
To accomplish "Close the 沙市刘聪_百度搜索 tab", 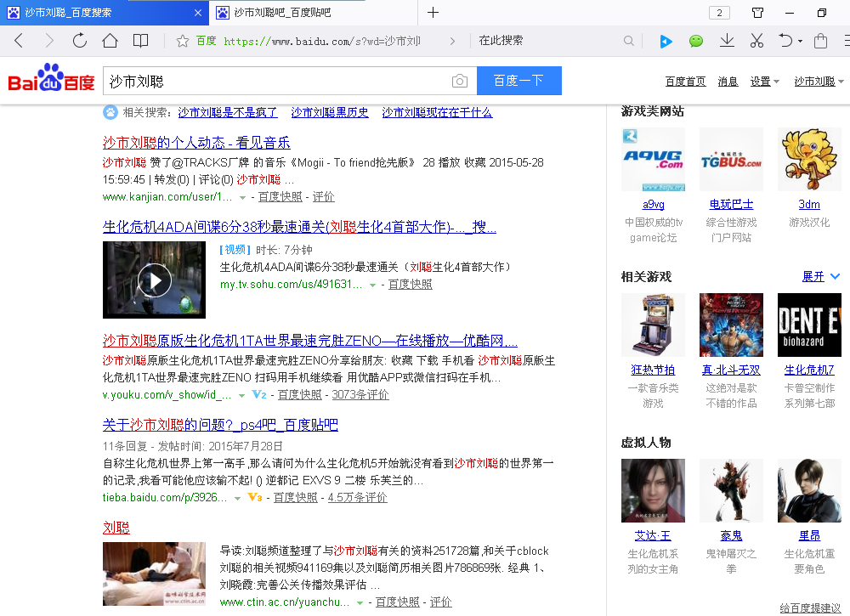I will [198, 13].
